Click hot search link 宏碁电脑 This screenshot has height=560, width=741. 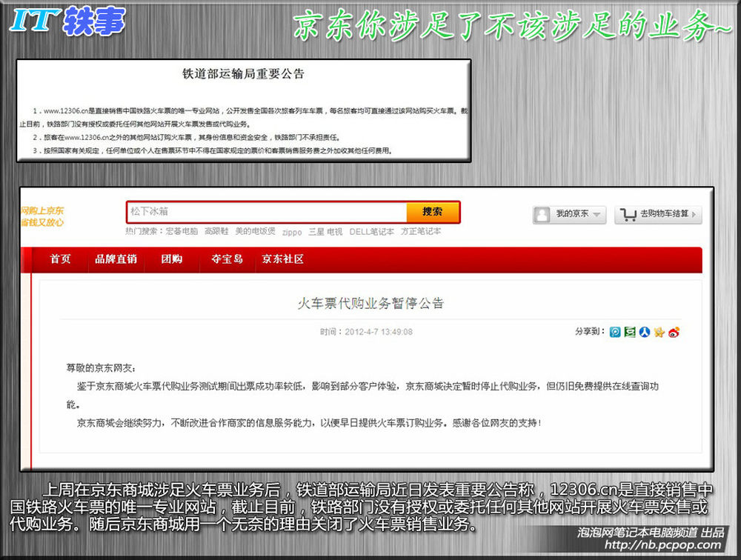(x=182, y=231)
